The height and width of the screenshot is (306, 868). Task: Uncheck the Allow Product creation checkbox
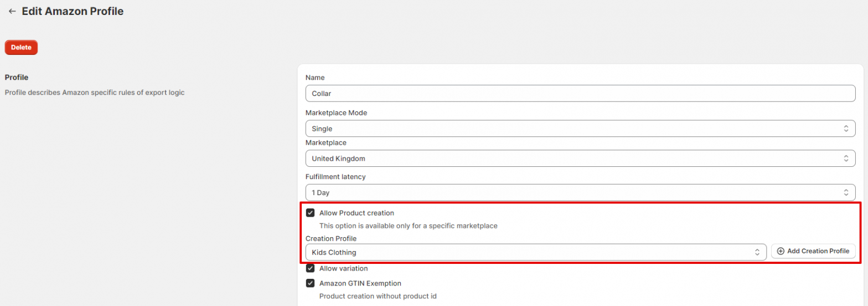[x=311, y=213]
